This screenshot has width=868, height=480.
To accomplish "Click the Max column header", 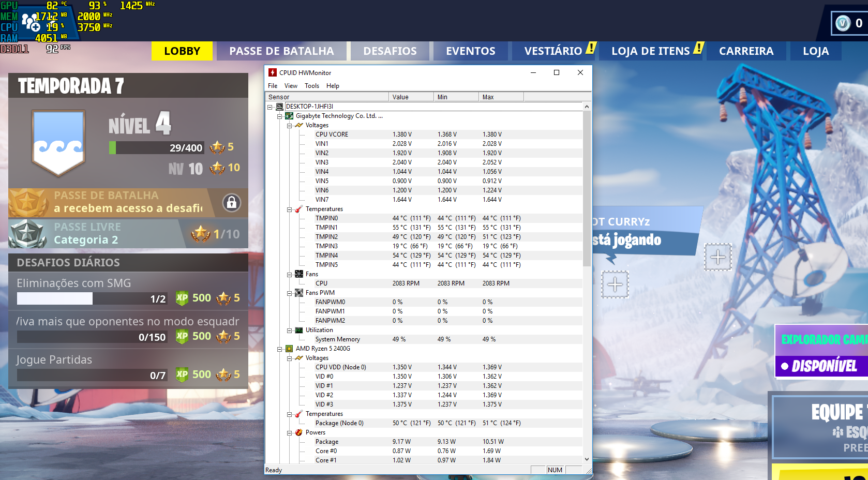I will (501, 97).
